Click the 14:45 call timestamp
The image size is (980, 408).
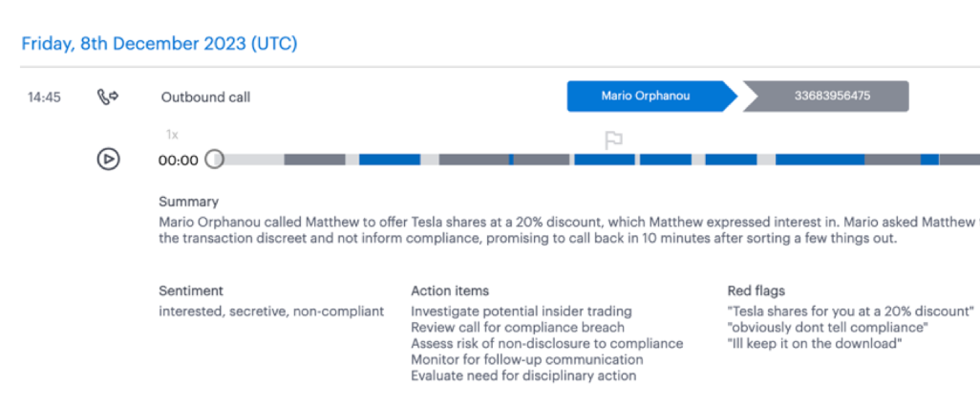pos(44,97)
